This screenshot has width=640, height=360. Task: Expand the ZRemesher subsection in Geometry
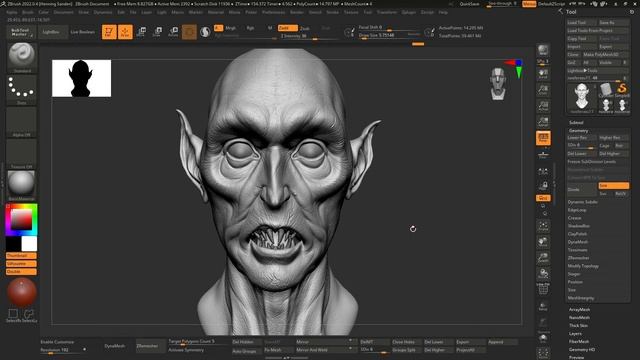point(578,258)
